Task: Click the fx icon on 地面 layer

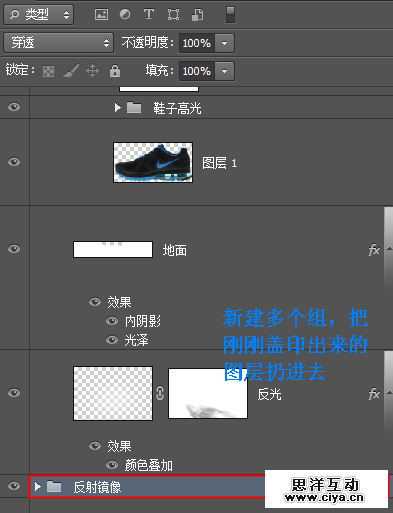Action: pos(374,250)
